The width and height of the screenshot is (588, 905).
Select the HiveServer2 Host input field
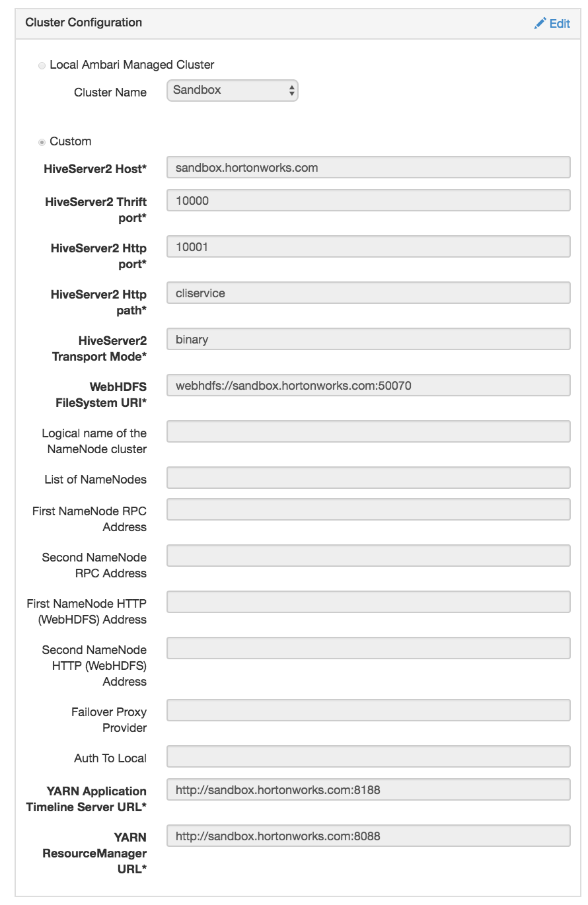tap(369, 167)
